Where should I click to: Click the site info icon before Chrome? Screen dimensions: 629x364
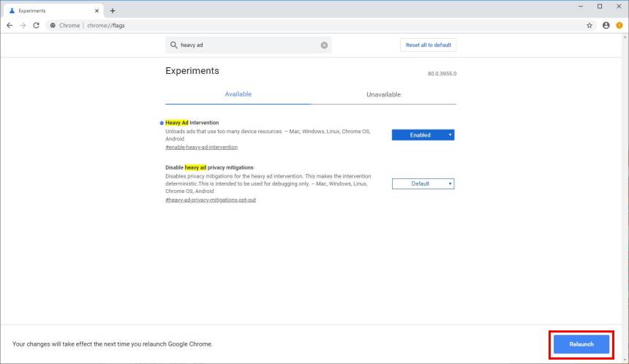tap(53, 26)
